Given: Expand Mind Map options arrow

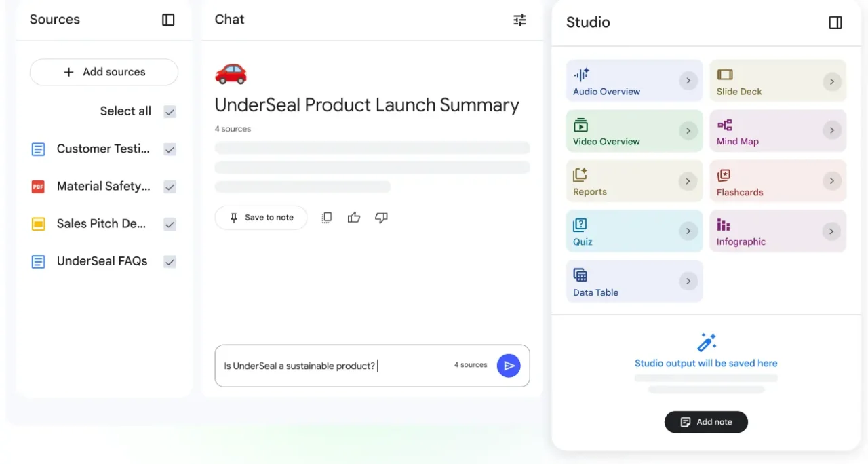Looking at the screenshot, I should point(831,131).
